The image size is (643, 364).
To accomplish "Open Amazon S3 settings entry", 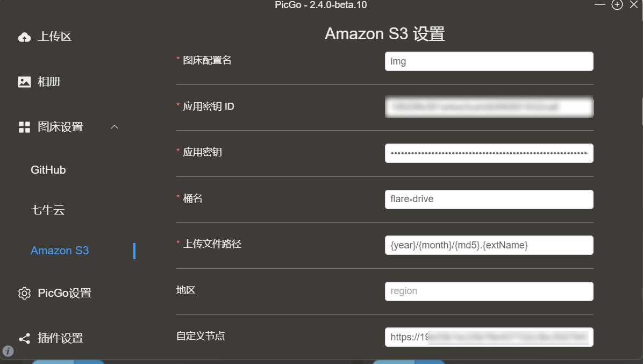I will pyautogui.click(x=60, y=251).
